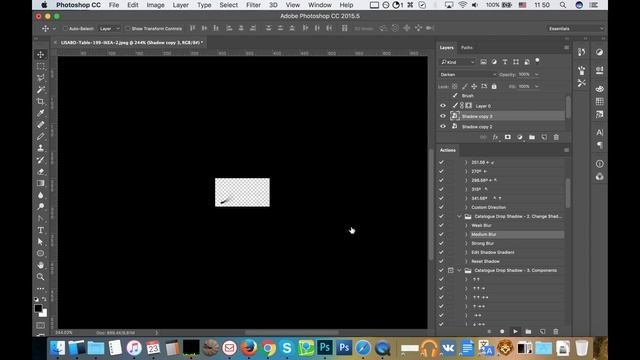
Task: Select the Gradient tool
Action: (x=40, y=183)
